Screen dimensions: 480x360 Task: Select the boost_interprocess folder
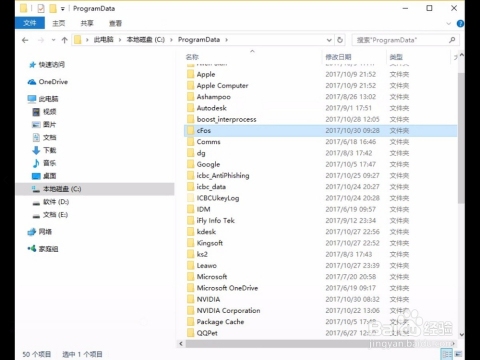226,119
